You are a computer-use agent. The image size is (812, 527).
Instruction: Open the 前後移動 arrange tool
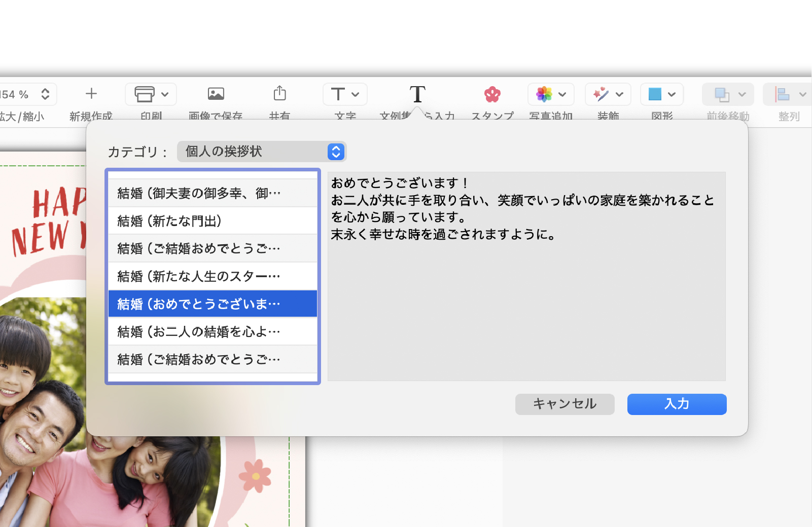tap(722, 94)
